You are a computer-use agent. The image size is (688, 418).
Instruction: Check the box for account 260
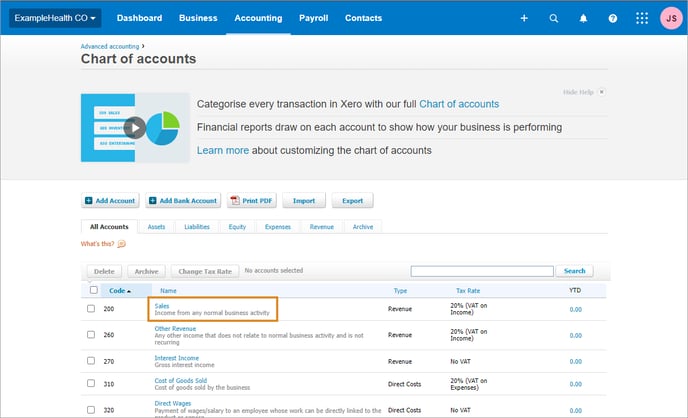[91, 335]
